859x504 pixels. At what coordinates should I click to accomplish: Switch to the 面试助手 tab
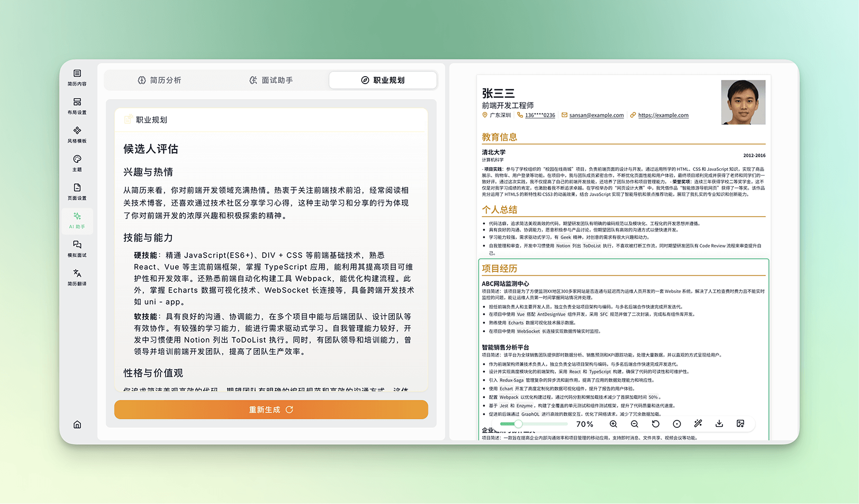(271, 80)
